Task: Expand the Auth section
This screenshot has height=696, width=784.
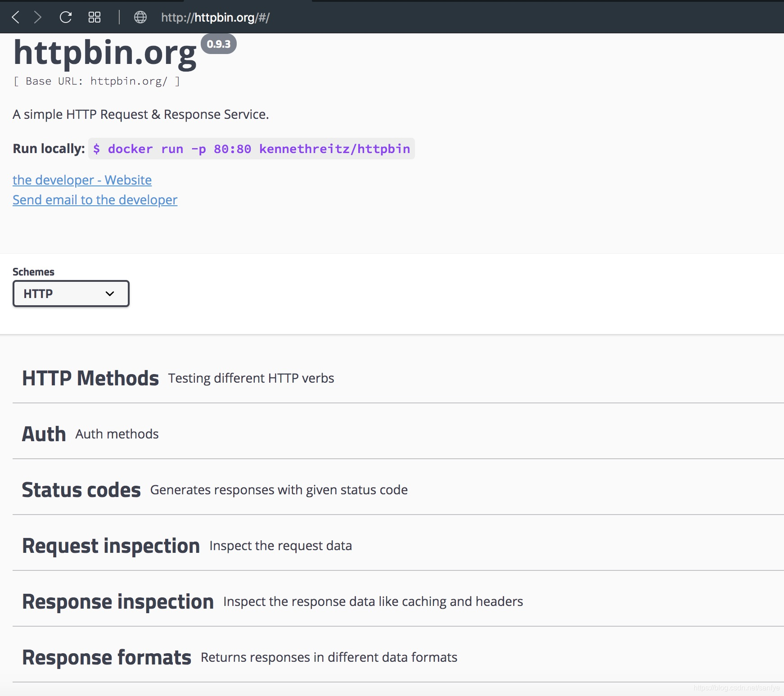Action: [x=398, y=434]
